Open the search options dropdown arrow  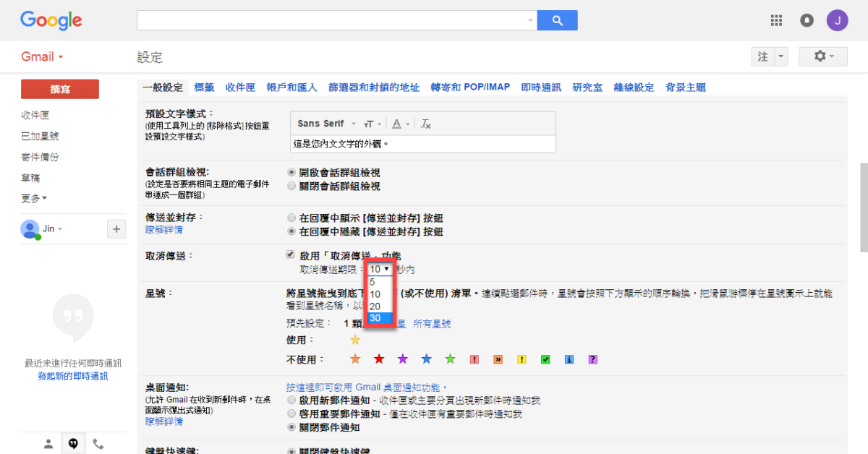[x=531, y=20]
